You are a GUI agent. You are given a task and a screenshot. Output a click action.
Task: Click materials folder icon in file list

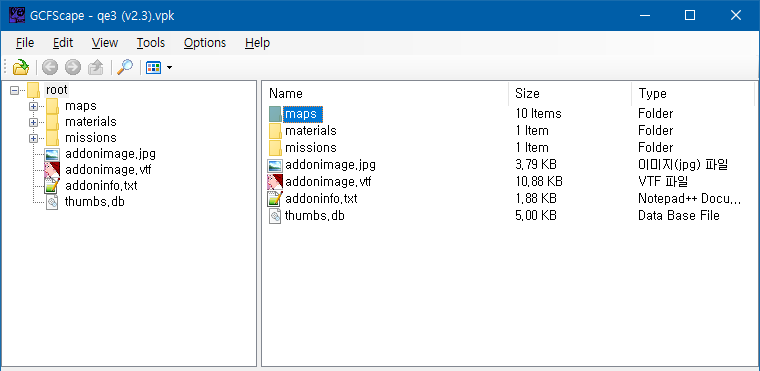pyautogui.click(x=275, y=131)
